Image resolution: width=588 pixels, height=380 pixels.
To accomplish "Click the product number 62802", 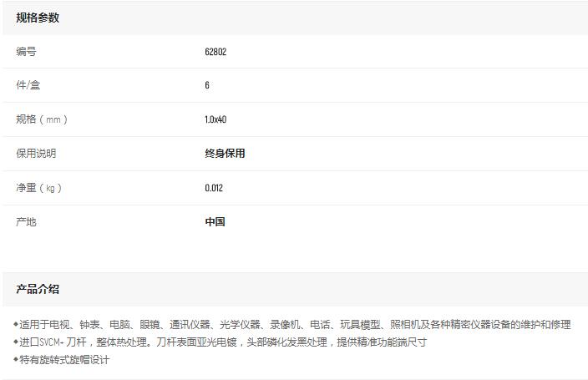I will click(x=215, y=52).
